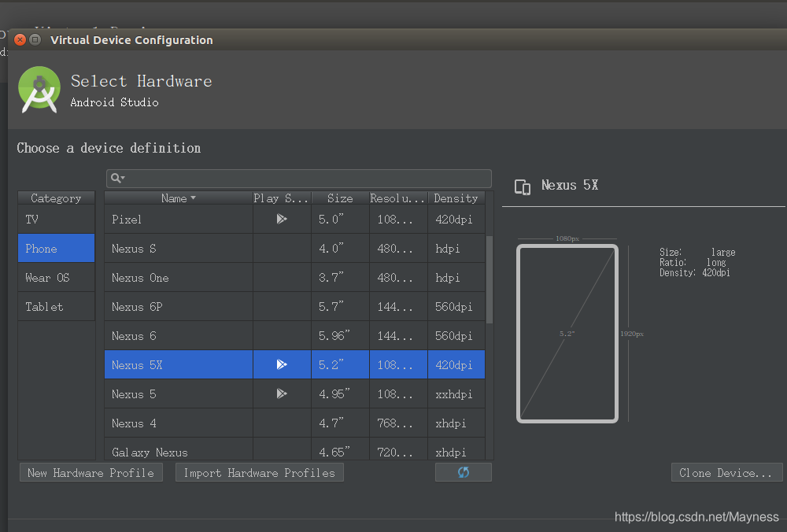The width and height of the screenshot is (787, 532).
Task: Click the Play Store icon in Nexus 5 row
Action: (282, 393)
